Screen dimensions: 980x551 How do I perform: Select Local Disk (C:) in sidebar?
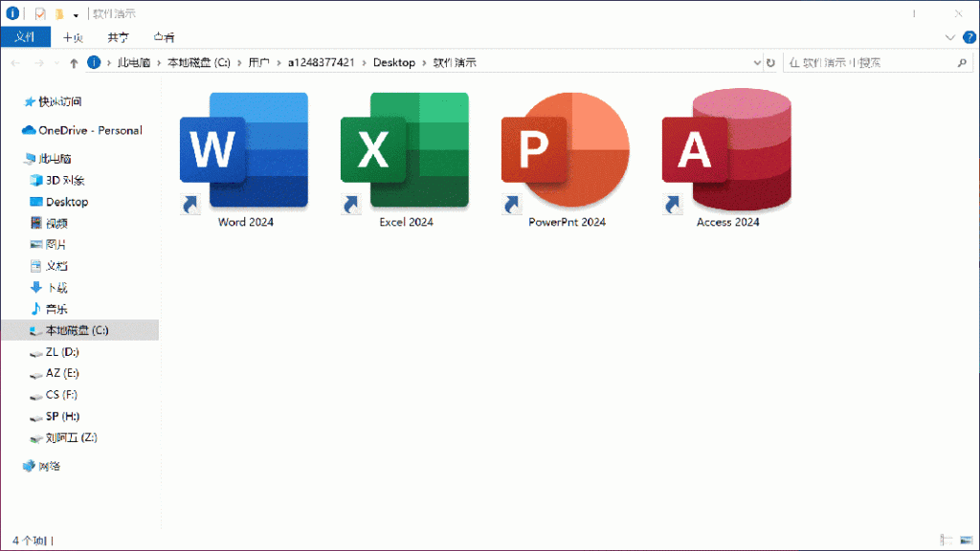[80, 330]
